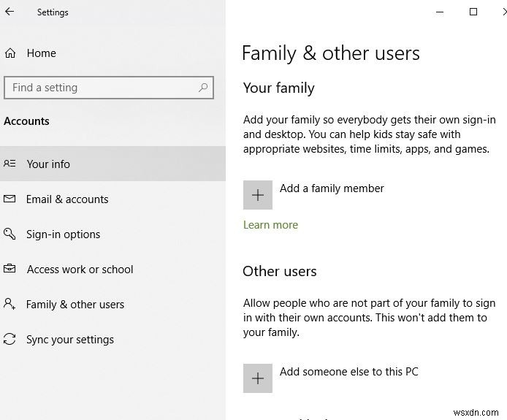Click the Sync your settings icon

pos(9,340)
